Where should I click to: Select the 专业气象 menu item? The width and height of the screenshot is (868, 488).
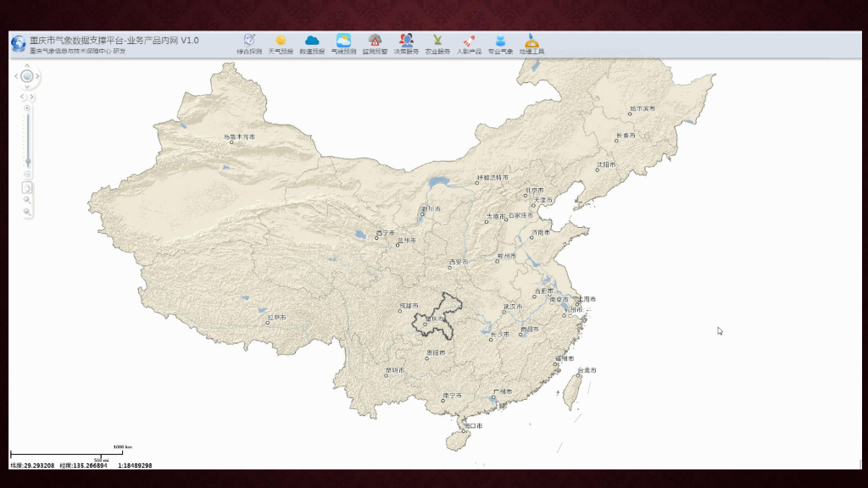pos(500,43)
